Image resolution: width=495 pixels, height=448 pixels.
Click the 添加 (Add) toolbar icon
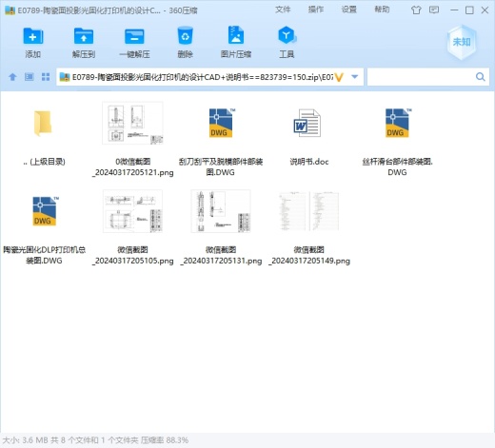33,36
